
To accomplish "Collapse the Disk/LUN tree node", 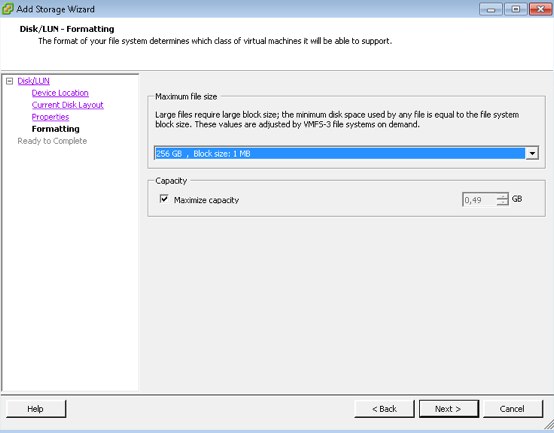I will pyautogui.click(x=10, y=81).
